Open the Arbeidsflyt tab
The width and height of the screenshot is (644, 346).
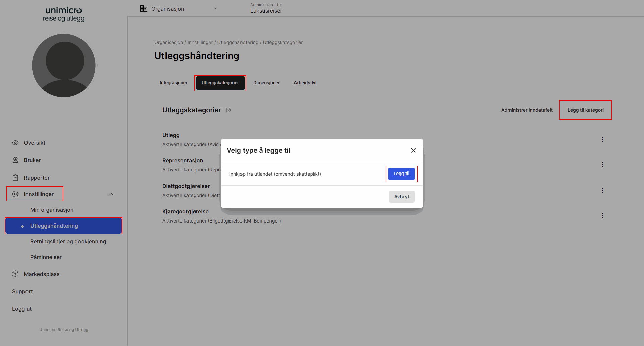tap(305, 83)
